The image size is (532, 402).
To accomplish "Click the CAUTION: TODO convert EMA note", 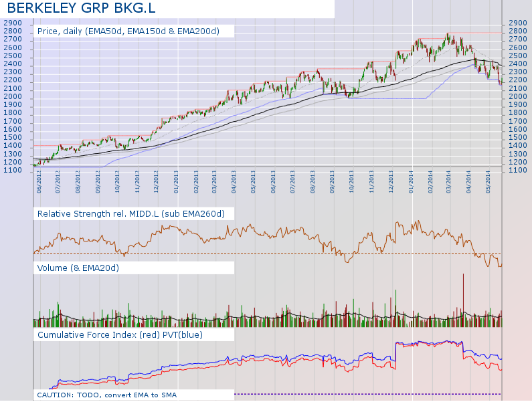I will (106, 395).
